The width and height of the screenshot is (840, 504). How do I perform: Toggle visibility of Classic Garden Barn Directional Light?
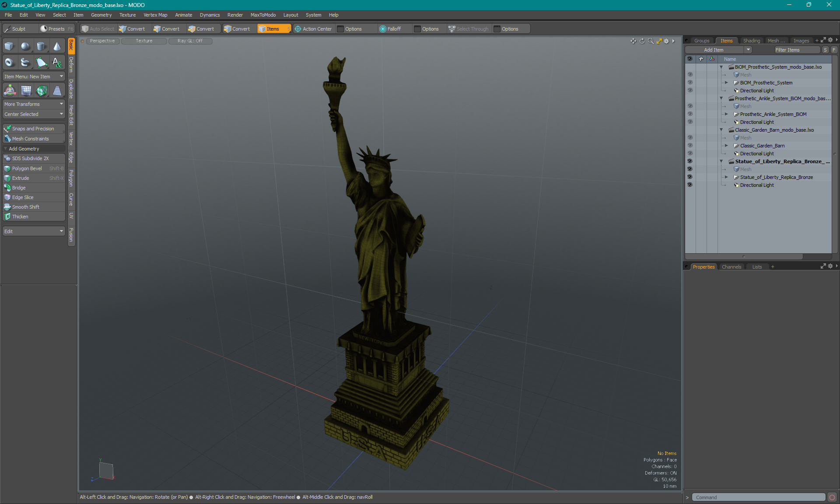[x=690, y=154]
